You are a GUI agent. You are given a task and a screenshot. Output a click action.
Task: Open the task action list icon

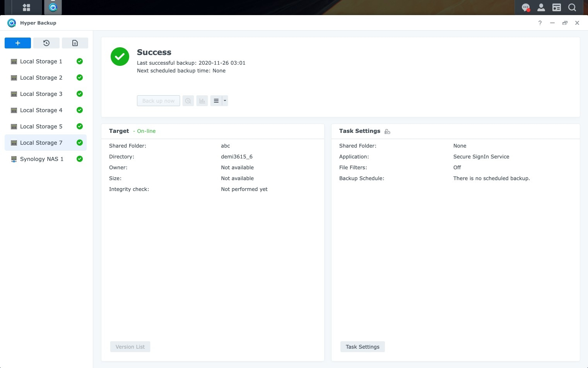click(x=217, y=101)
